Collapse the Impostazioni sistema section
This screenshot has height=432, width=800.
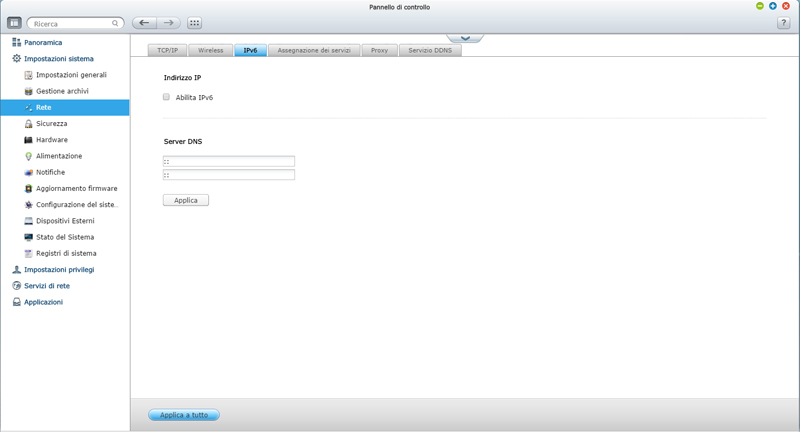tap(58, 59)
